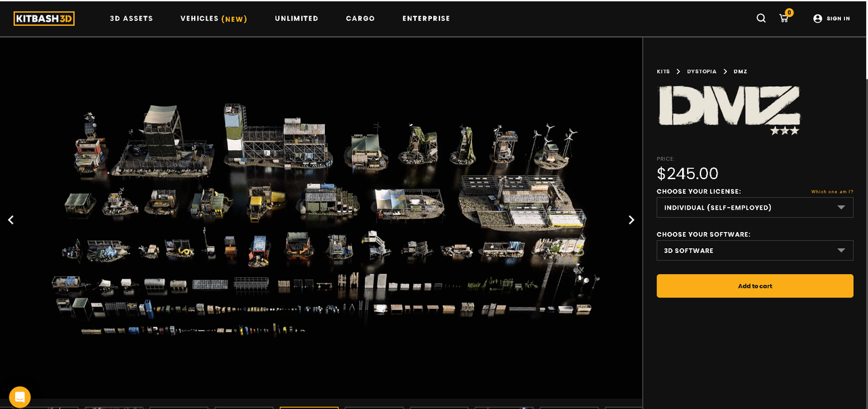
Task: Click the Kits breadcrumb link
Action: coord(663,71)
